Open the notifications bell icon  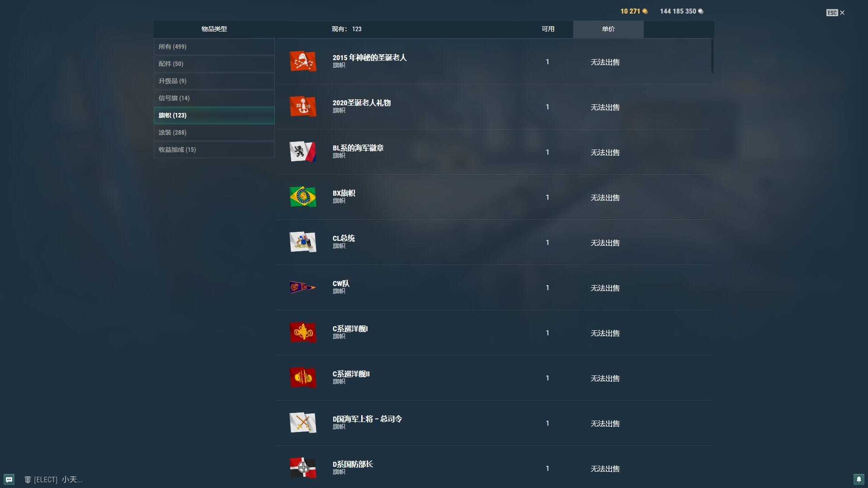coord(859,479)
